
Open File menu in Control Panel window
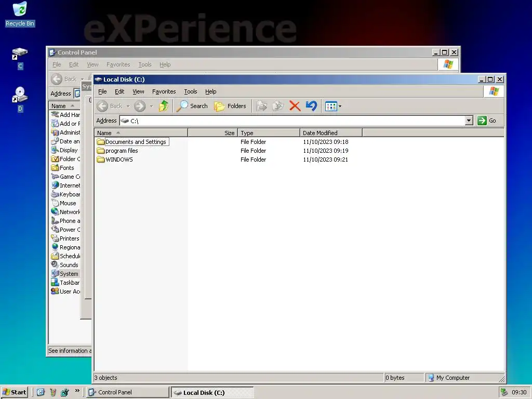coord(57,64)
